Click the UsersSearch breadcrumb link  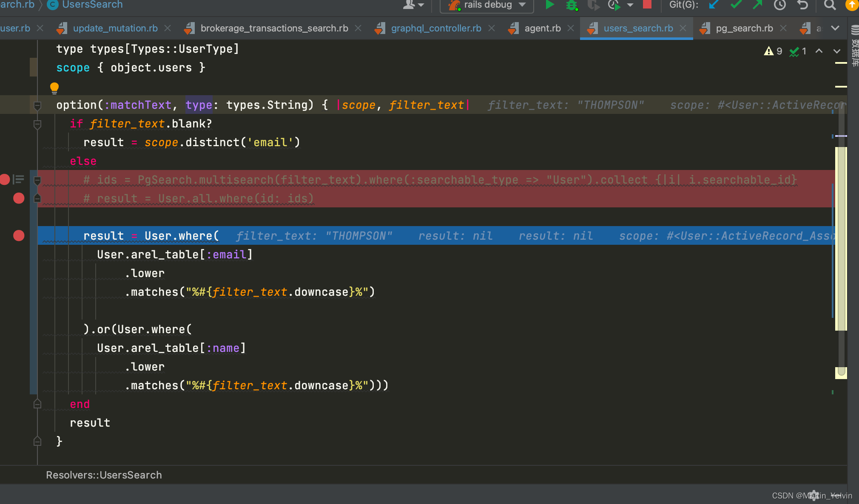[x=92, y=5]
